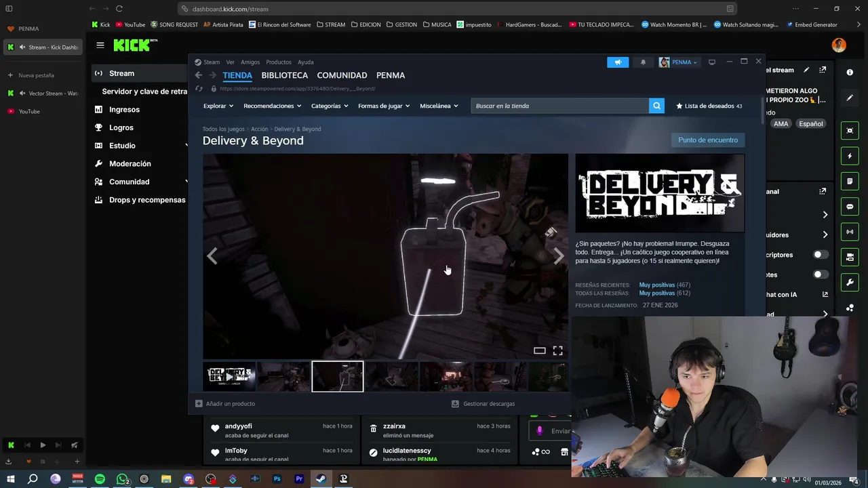Switch to COMUNIDAD tab in Steam

[x=342, y=75]
